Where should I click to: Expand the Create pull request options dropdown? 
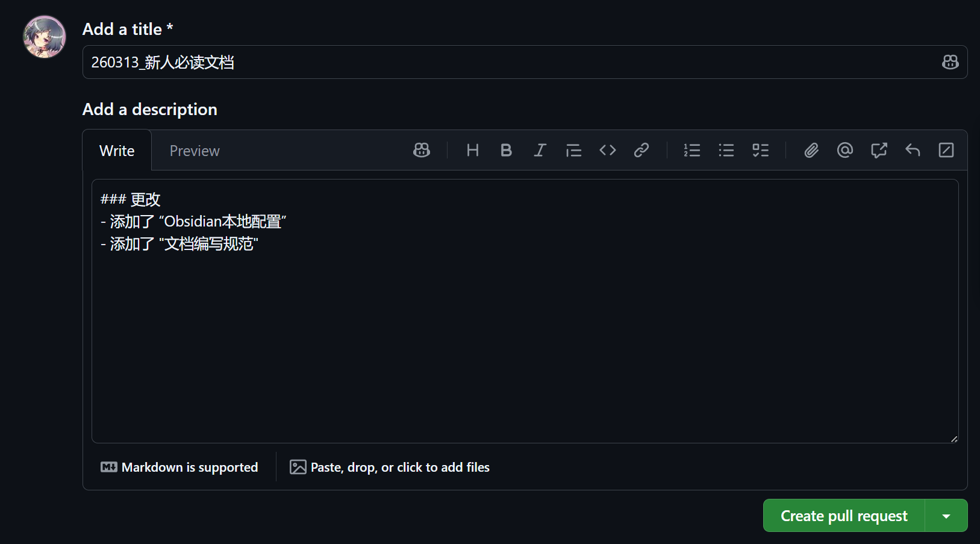[946, 516]
